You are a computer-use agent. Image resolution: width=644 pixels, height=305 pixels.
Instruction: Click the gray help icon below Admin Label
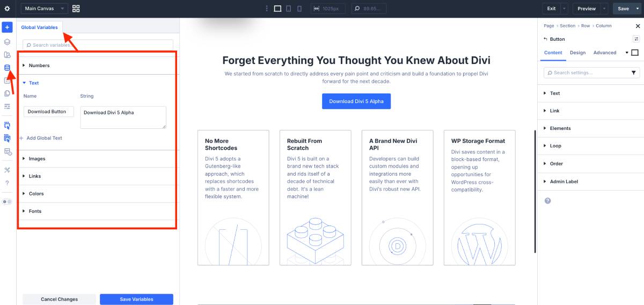547,200
